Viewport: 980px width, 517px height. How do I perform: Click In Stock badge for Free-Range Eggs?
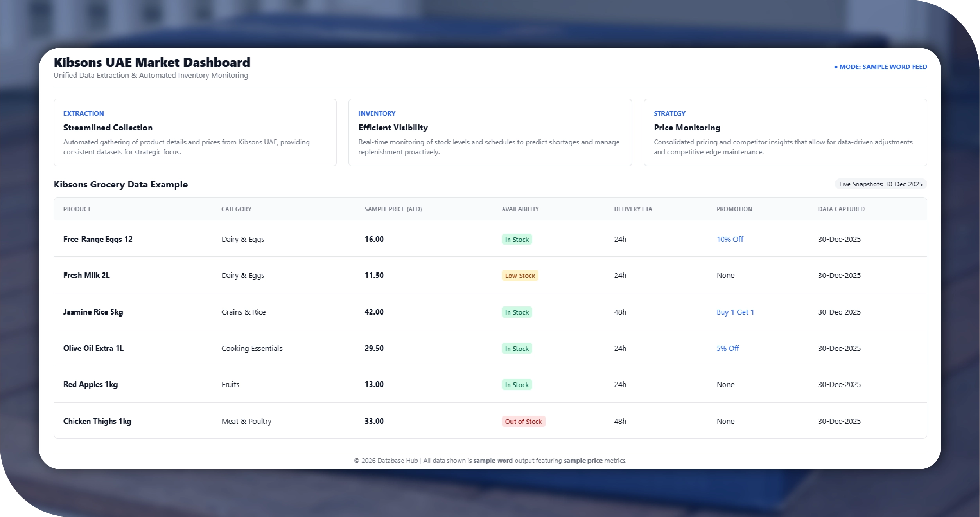point(516,240)
